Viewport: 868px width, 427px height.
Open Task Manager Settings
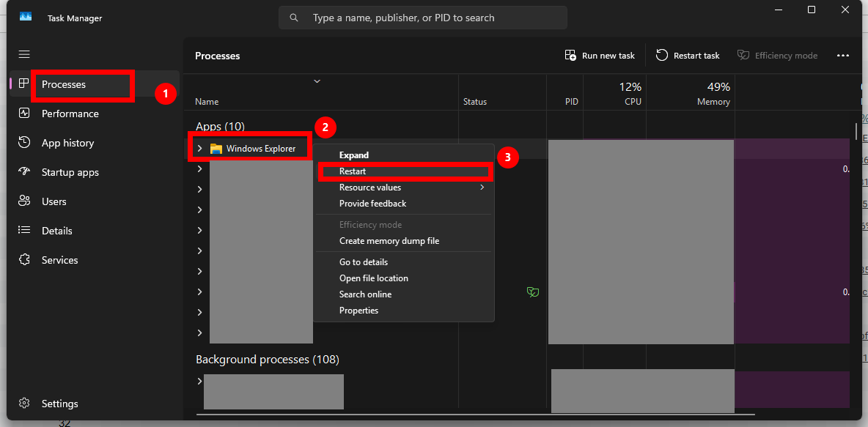coord(59,404)
